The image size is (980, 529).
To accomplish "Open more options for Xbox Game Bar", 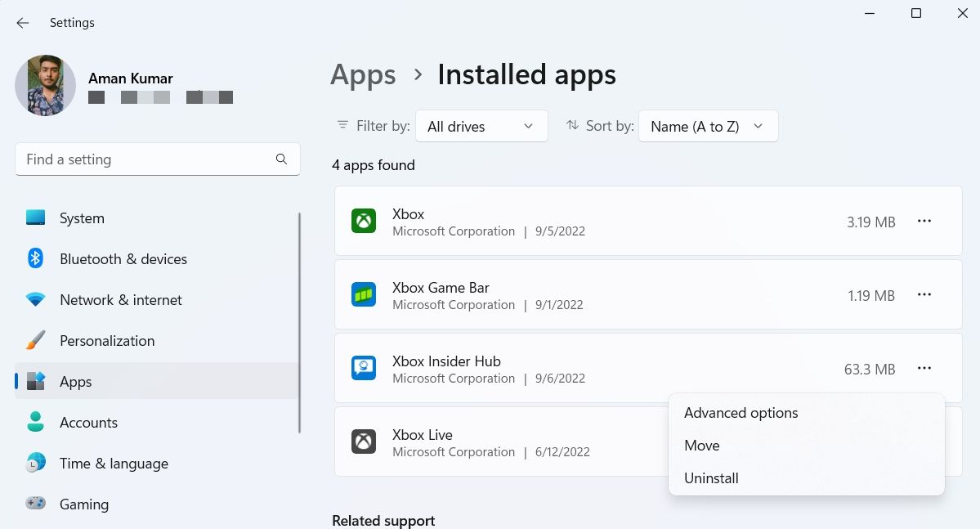I will coord(924,294).
